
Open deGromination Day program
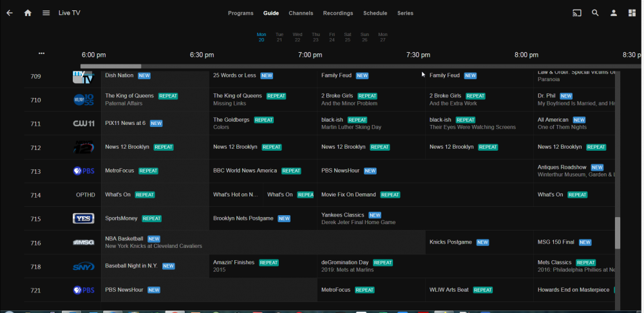click(x=425, y=266)
